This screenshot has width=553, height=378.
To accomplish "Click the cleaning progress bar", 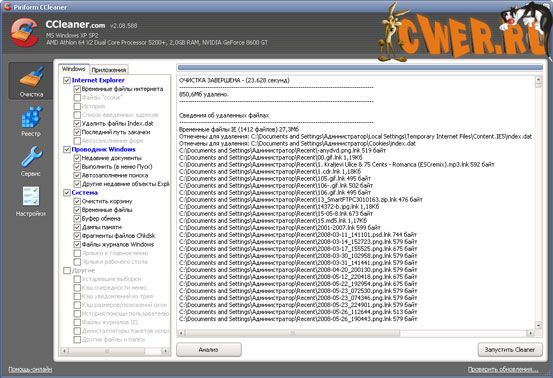I will (x=360, y=68).
